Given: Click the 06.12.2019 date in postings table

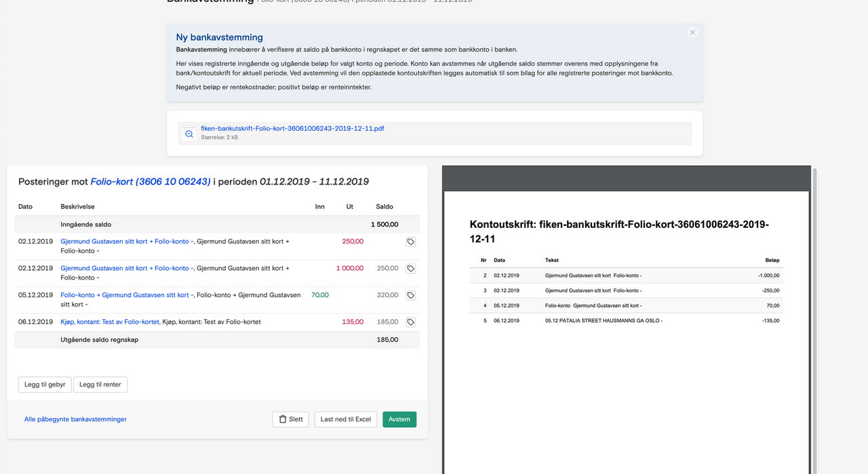Looking at the screenshot, I should (35, 322).
